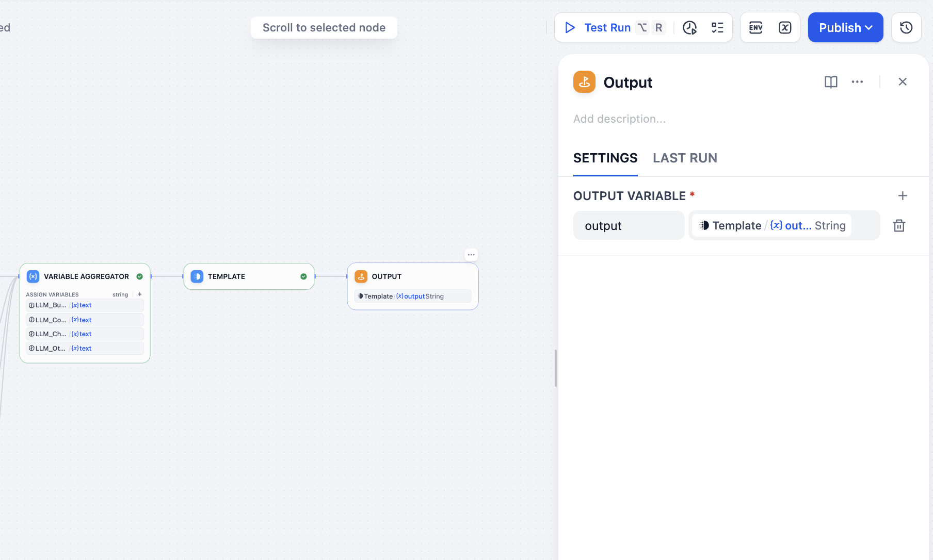Open the checklist icon in toolbar
The width and height of the screenshot is (933, 560).
717,28
